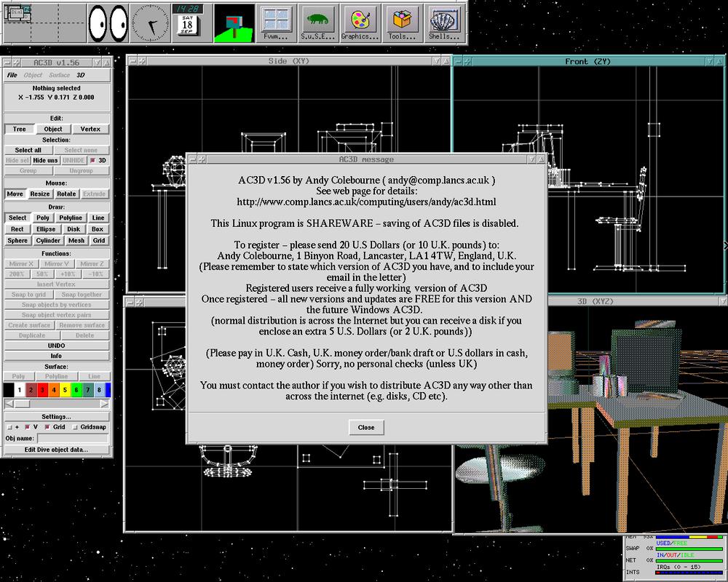Screen dimensions: 728x582
Task: Pick yellow color swatch 5
Action: click(65, 390)
